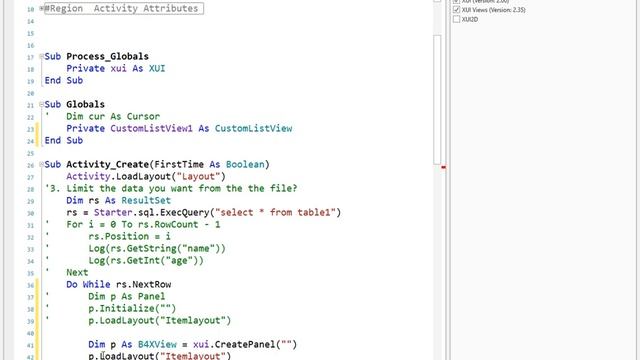Enable the XUI2D library checkbox
Viewport: 640px width, 360px height.
(456, 19)
